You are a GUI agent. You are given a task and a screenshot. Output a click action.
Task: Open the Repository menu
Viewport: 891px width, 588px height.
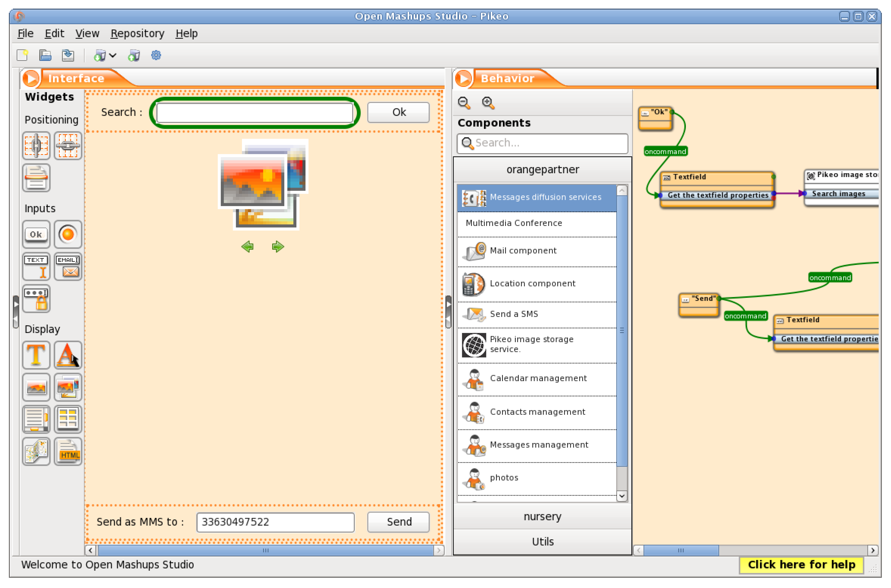coord(137,34)
